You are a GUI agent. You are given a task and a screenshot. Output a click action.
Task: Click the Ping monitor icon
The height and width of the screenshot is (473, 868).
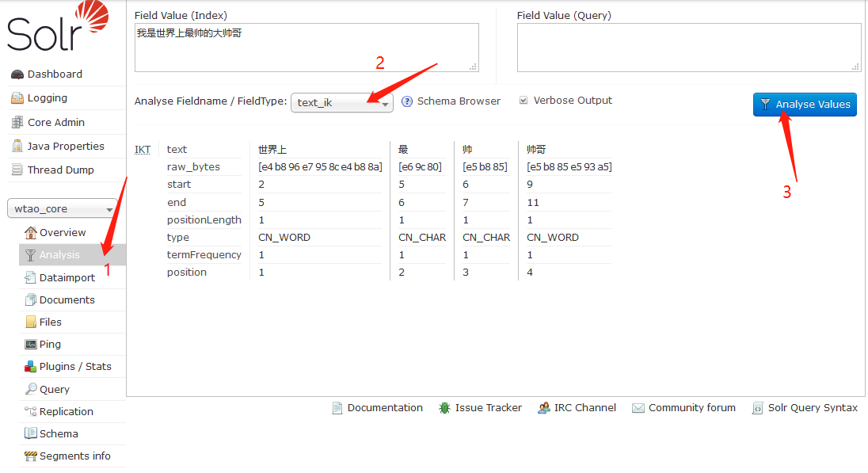pos(30,345)
